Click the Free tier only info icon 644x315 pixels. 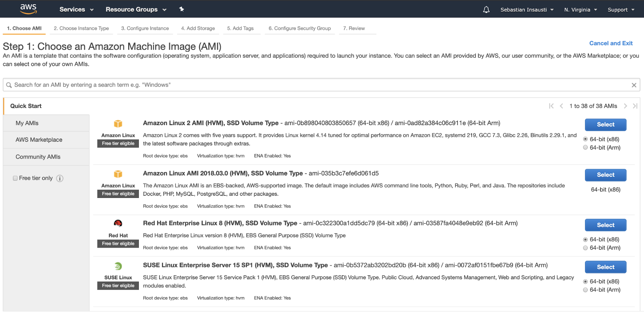click(x=60, y=178)
